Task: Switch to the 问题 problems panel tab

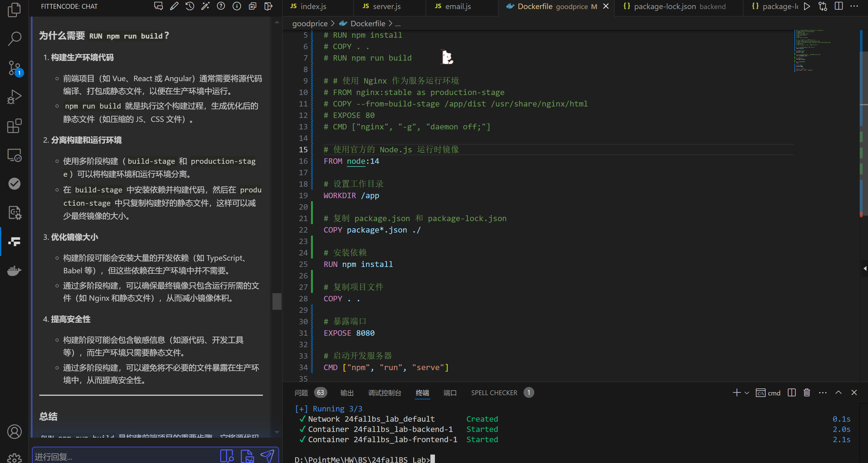Action: pyautogui.click(x=301, y=393)
